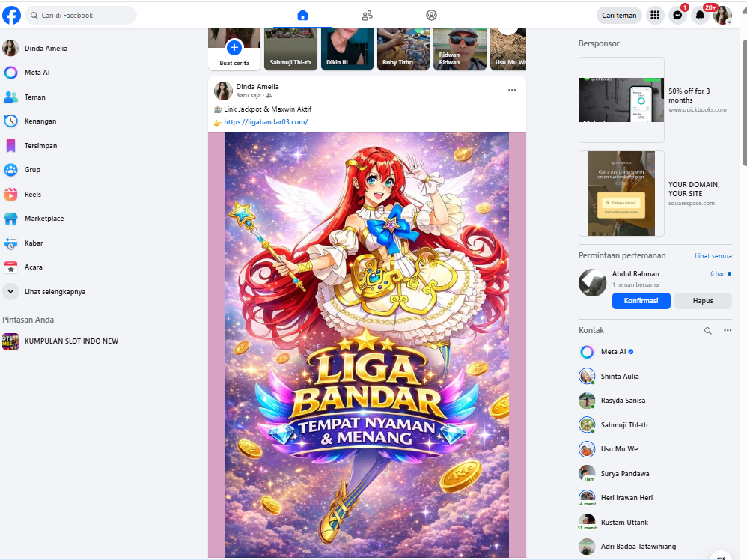View Dikin III story
This screenshot has width=747, height=560.
[x=347, y=49]
